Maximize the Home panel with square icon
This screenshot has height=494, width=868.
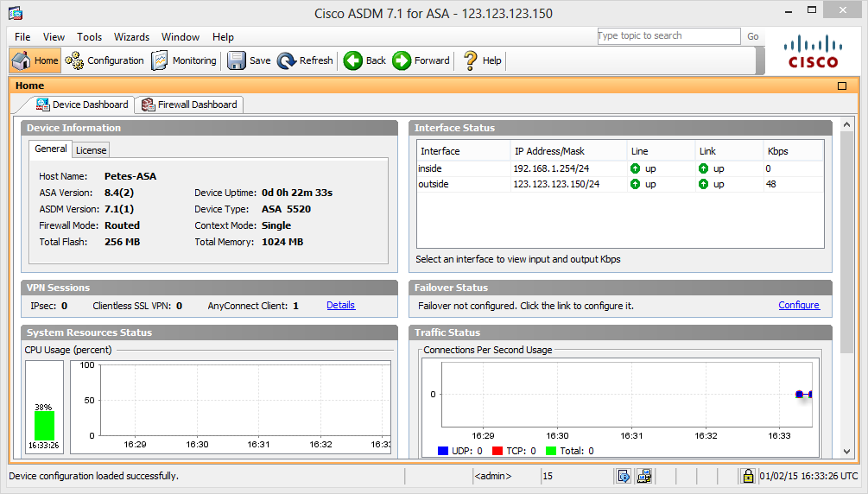pyautogui.click(x=842, y=85)
